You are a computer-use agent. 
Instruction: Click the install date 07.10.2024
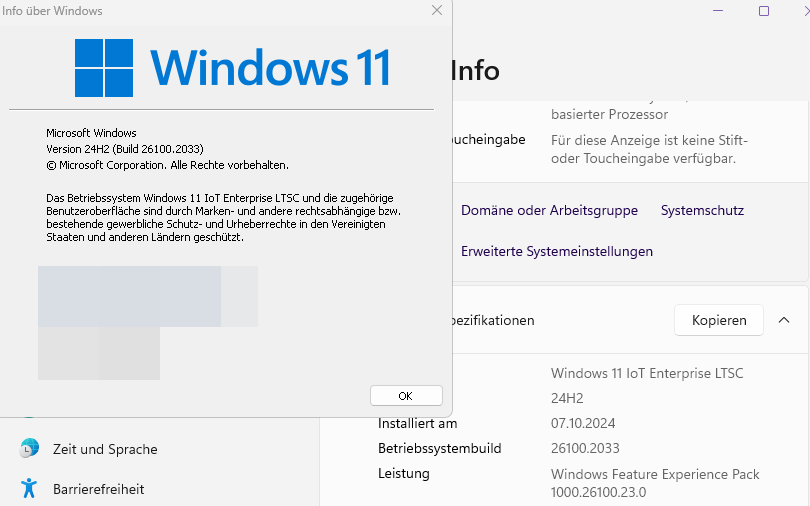[583, 423]
